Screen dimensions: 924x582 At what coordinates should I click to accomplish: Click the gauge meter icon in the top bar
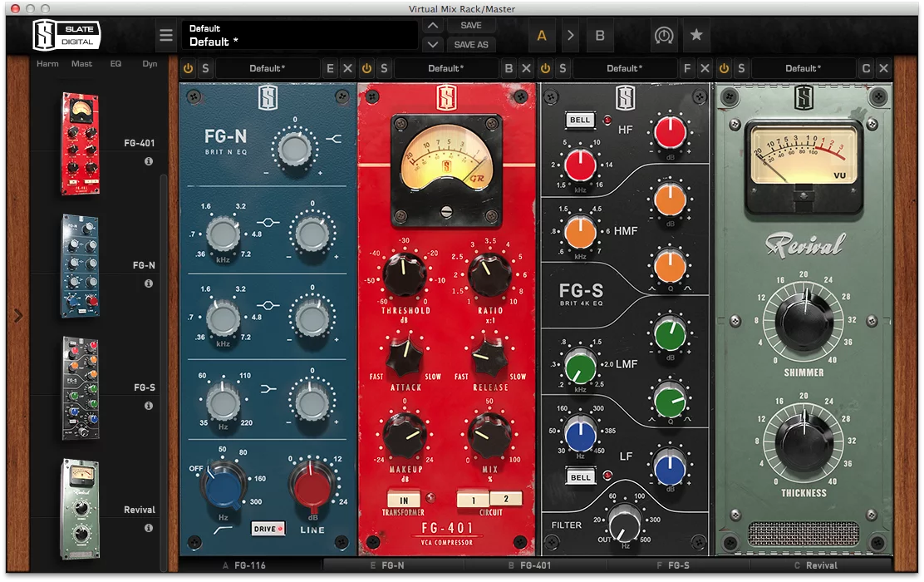tap(664, 36)
